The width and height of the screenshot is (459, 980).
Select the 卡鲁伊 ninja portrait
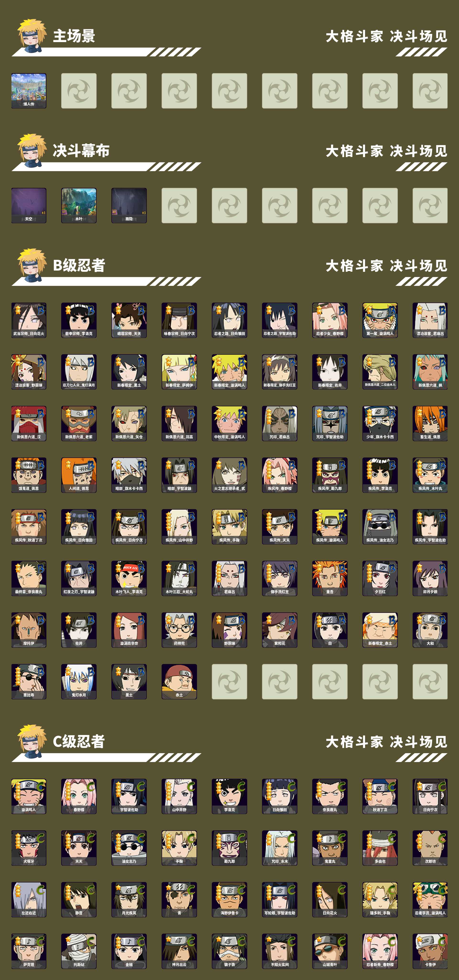pyautogui.click(x=430, y=951)
